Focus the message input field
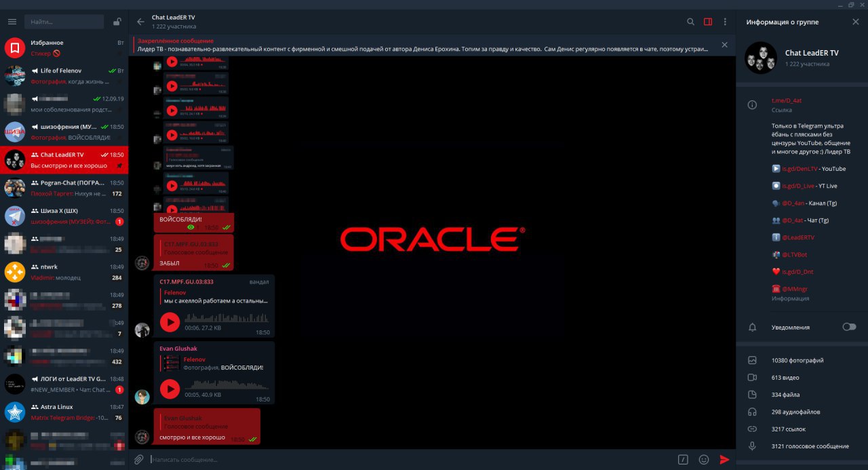This screenshot has width=868, height=470. [410, 459]
